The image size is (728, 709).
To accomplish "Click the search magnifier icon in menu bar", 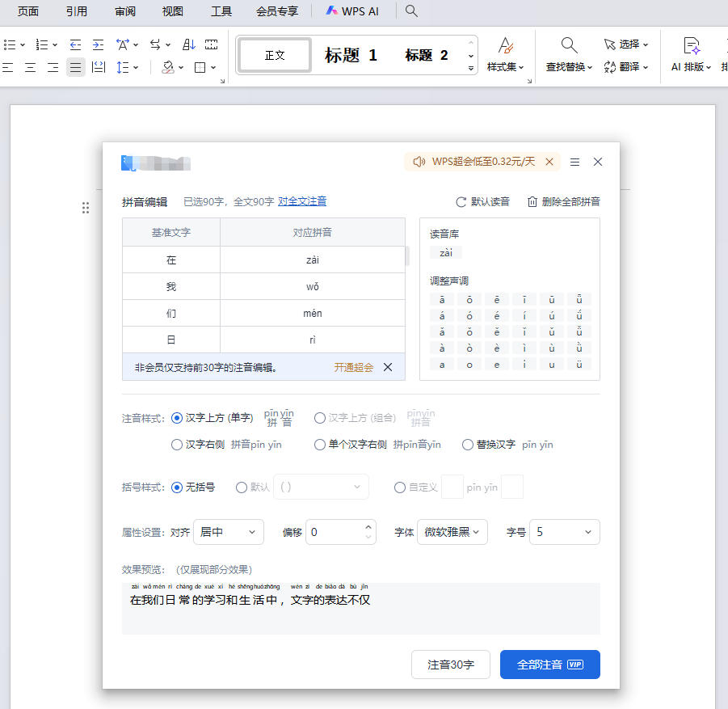I will tap(411, 11).
